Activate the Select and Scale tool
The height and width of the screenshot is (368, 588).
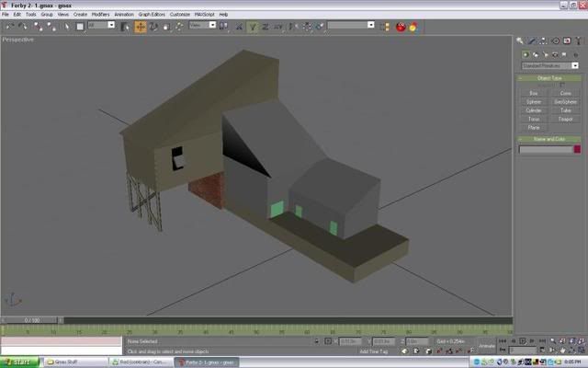(x=167, y=27)
